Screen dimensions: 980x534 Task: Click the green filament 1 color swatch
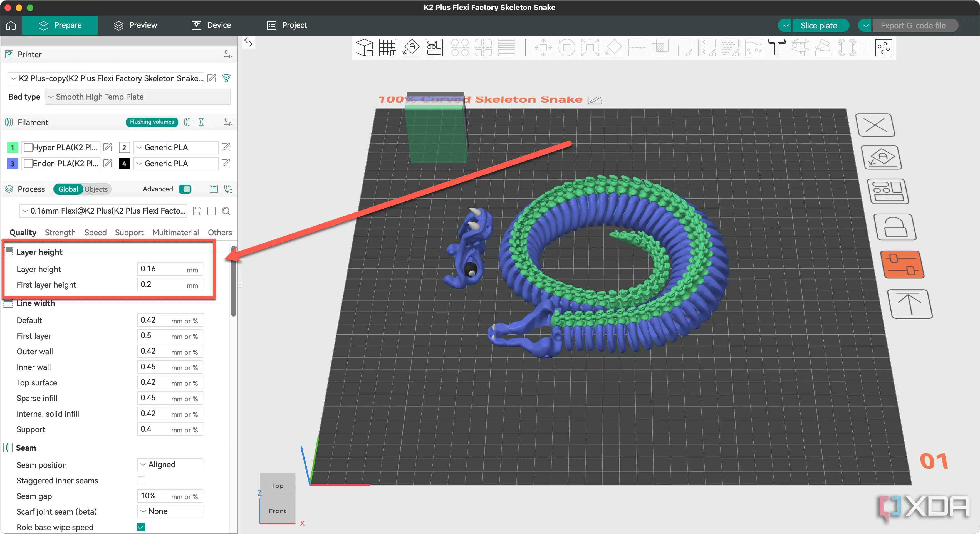tap(13, 147)
